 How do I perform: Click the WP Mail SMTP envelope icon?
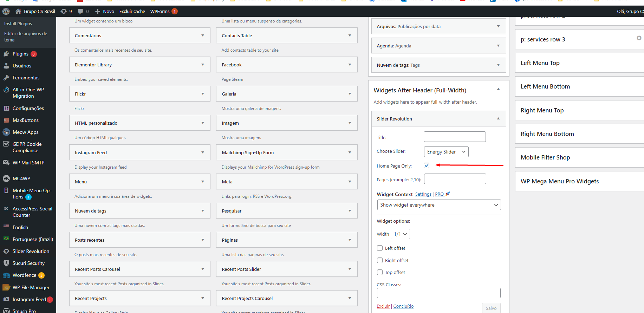pyautogui.click(x=6, y=163)
